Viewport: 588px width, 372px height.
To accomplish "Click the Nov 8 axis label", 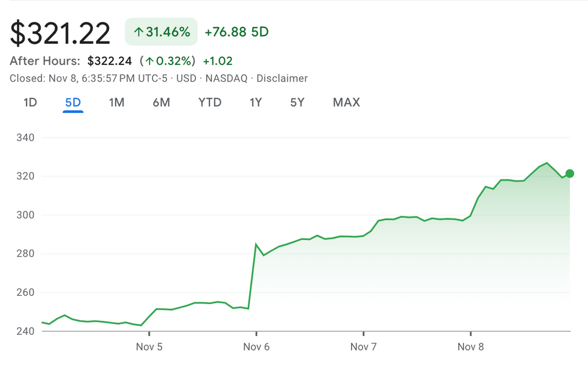I will 470,347.
